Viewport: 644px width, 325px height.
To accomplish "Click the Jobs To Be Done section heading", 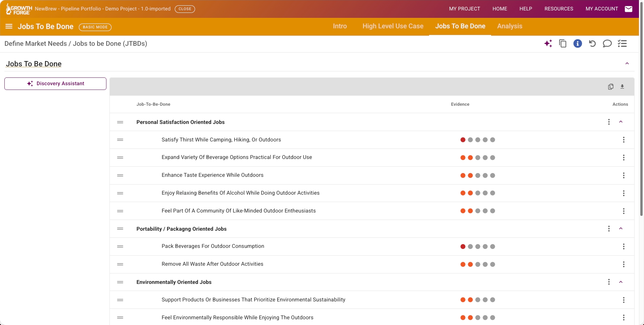I will point(34,64).
